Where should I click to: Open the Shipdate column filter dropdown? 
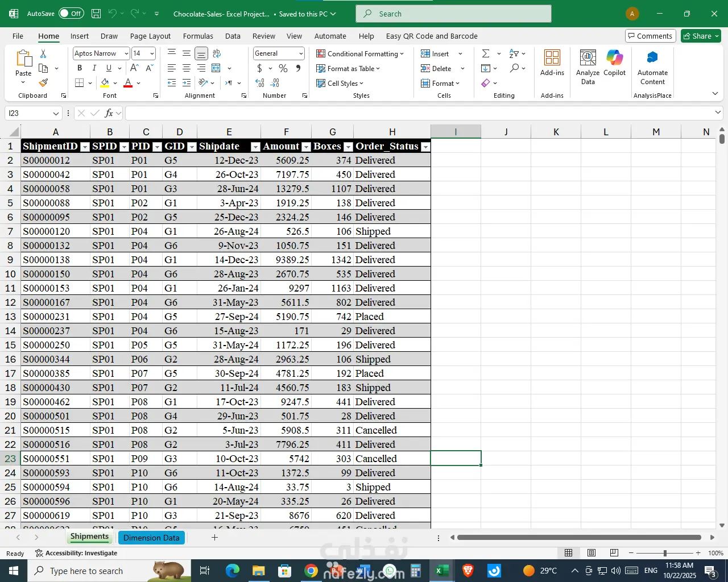255,147
